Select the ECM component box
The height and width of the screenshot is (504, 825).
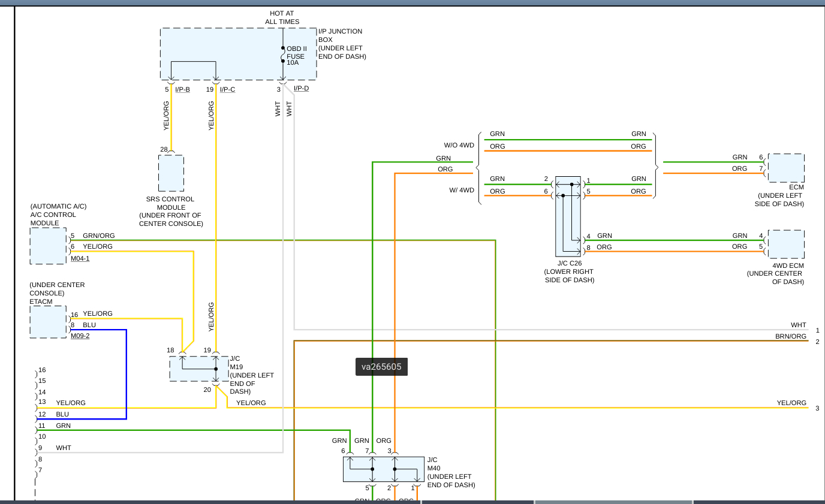coord(785,168)
